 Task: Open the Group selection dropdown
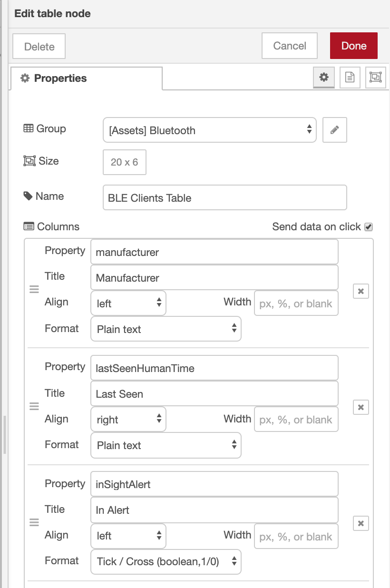click(x=209, y=129)
